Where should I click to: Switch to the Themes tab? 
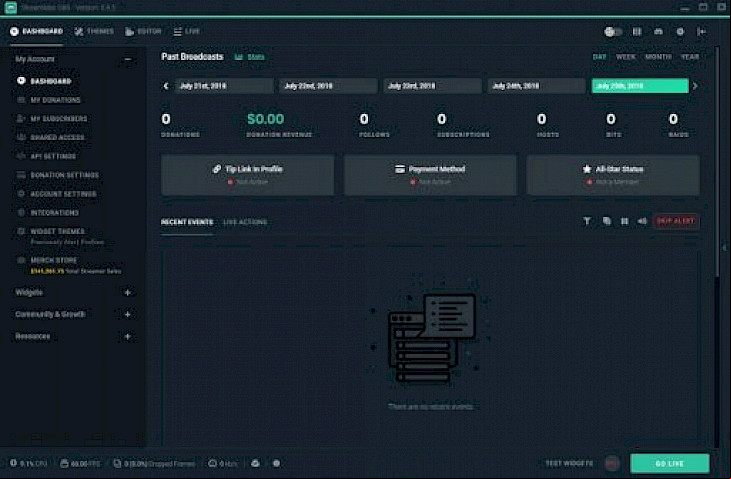tap(94, 31)
